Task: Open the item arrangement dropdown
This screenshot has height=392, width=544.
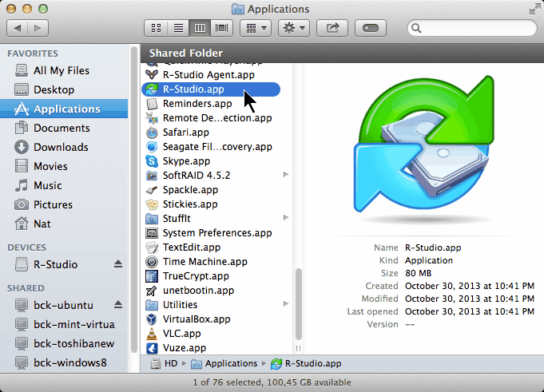Action: (256, 28)
